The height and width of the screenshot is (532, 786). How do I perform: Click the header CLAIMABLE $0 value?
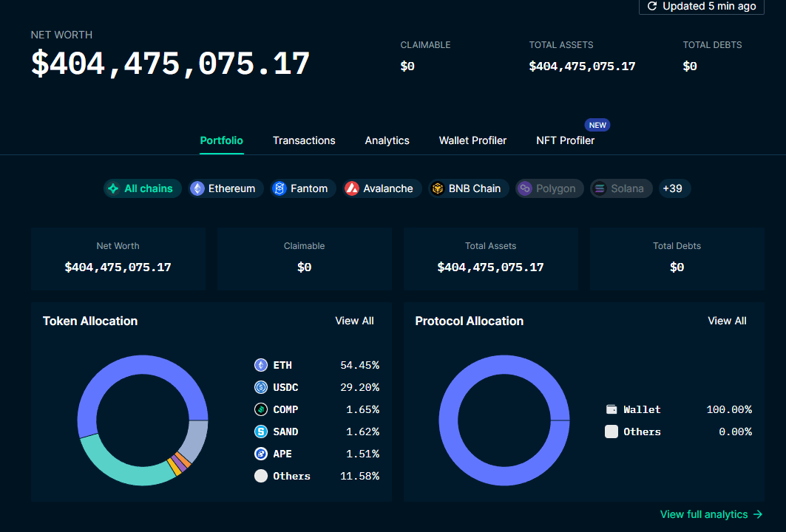point(407,66)
